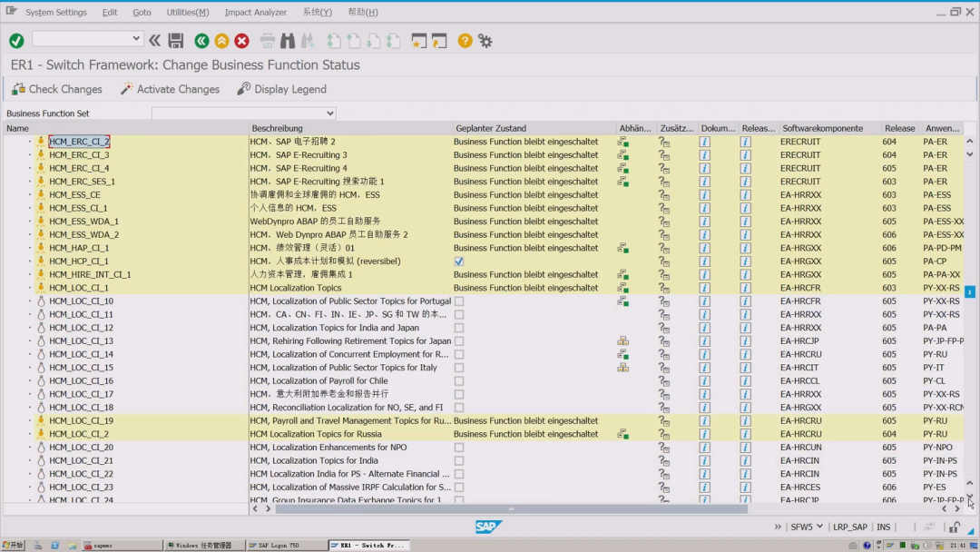This screenshot has width=980, height=552.
Task: Open the Windows 开始 Start button
Action: [x=13, y=545]
